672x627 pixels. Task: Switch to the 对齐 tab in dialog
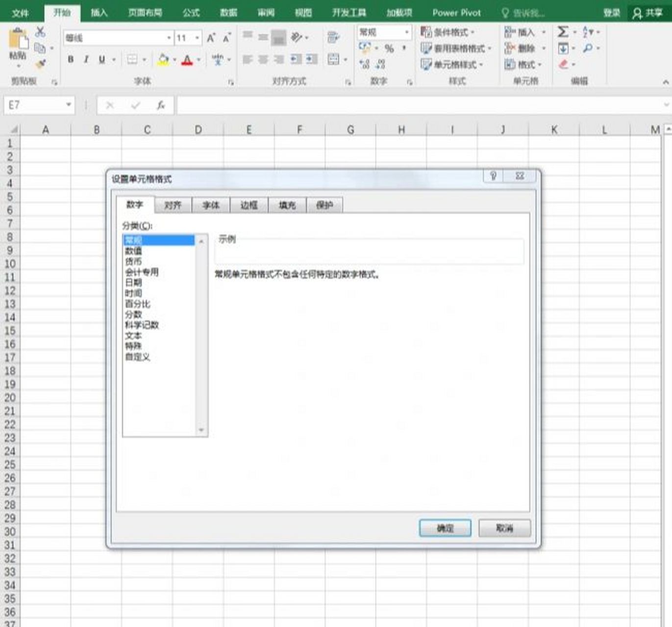[x=173, y=205]
